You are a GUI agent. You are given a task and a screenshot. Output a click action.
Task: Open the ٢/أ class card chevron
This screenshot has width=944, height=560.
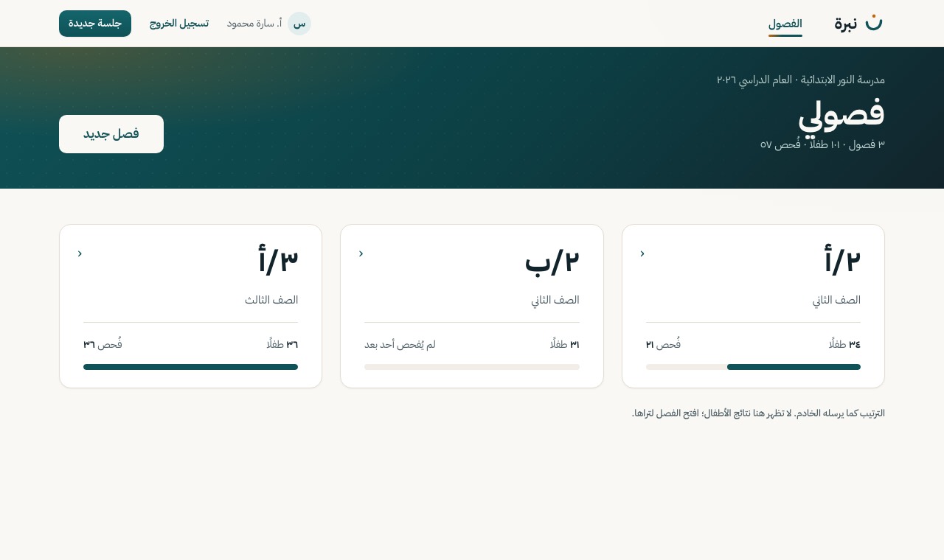[x=642, y=253]
